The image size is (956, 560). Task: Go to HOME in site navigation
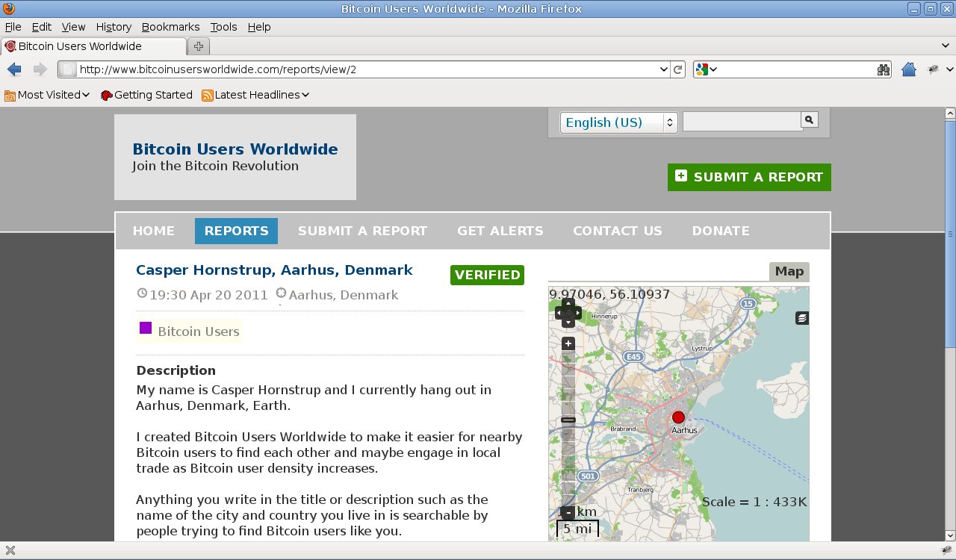click(154, 231)
